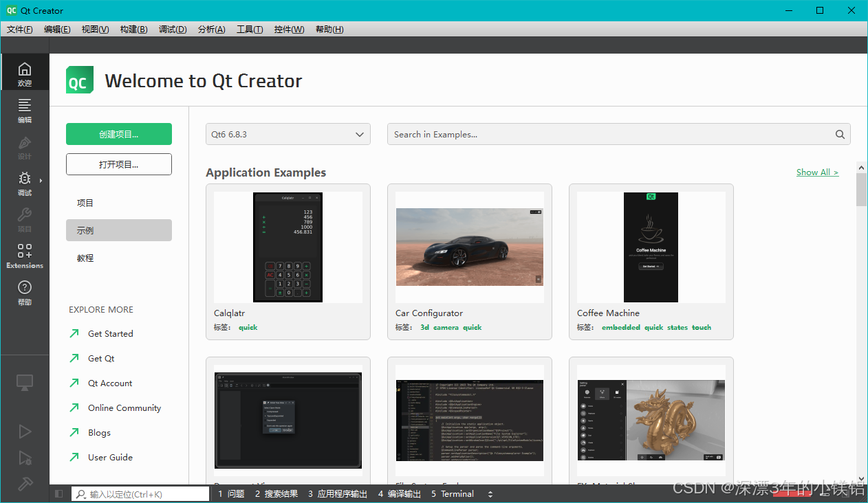Click the 打开项目... button
This screenshot has height=503, width=868.
coord(119,164)
